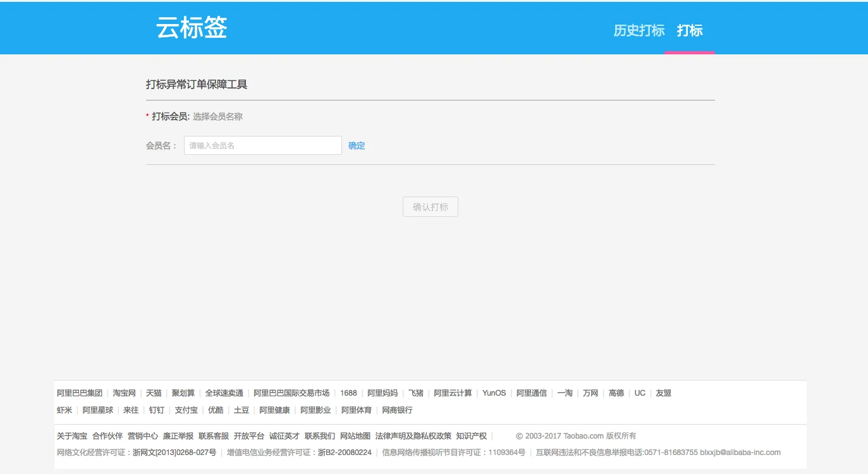This screenshot has width=868, height=474.
Task: Open 法律声明及隐私权政策 link
Action: tap(413, 436)
